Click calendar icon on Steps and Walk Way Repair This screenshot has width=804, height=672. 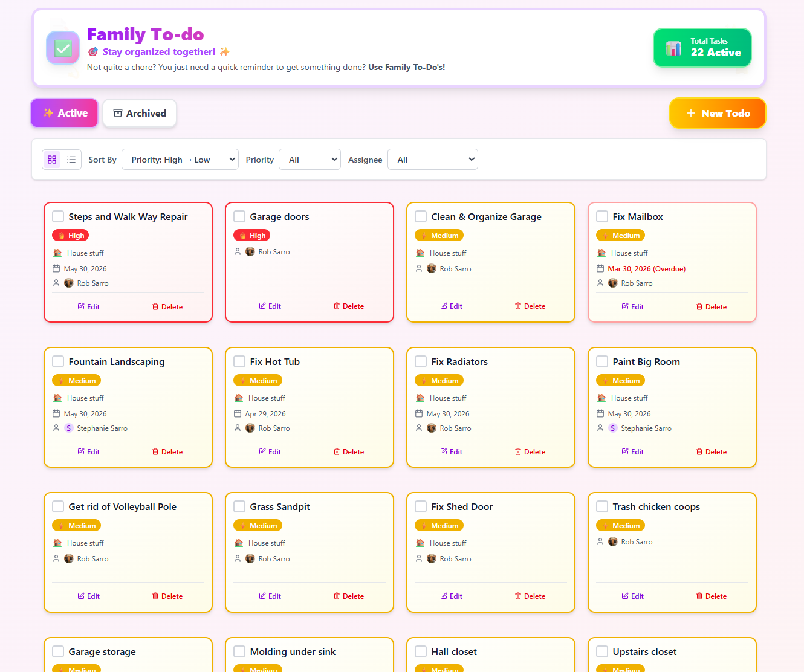point(56,268)
